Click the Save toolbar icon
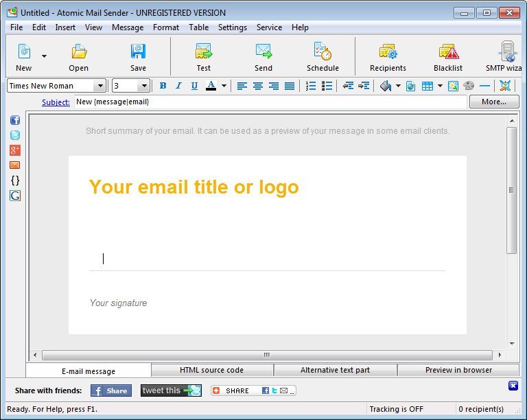Viewport: 527px width, 420px height. (138, 56)
